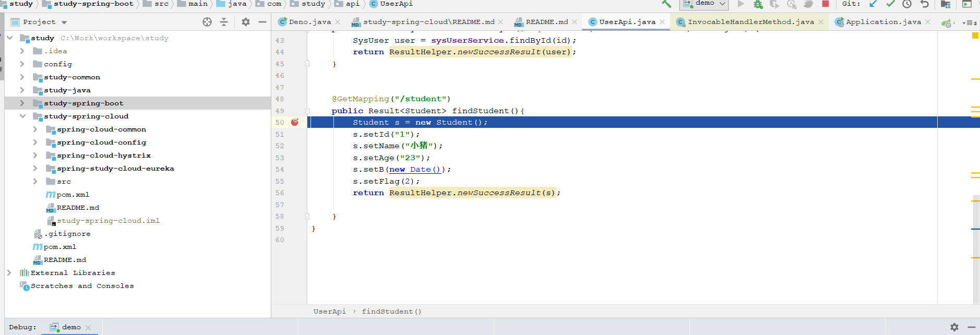
Task: Close the Deno.java tab
Action: pos(338,22)
